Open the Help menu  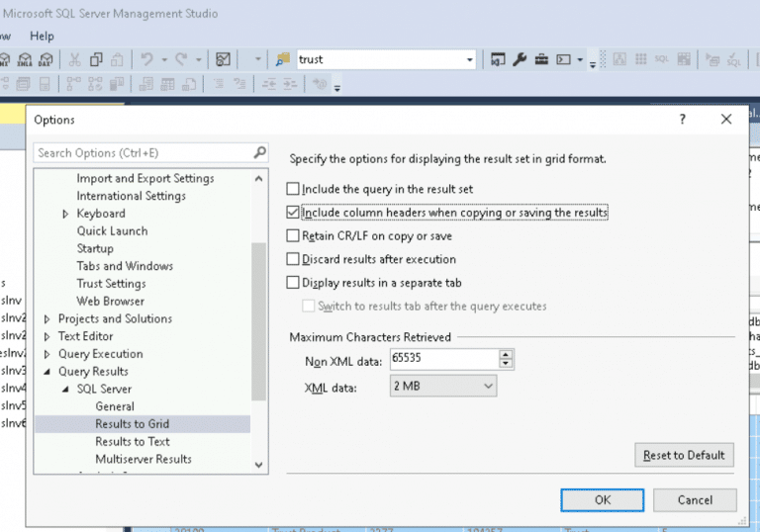coord(42,36)
